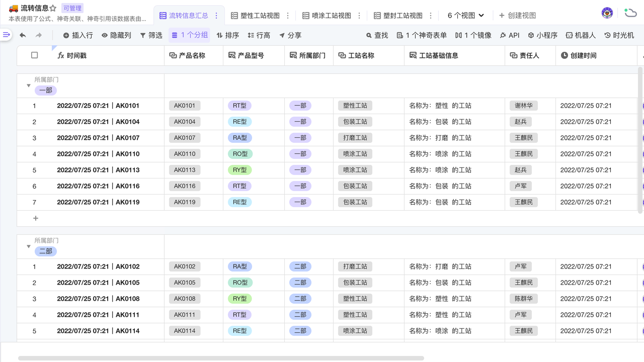Click the horizontal scrollbar at bottom
This screenshot has width=644, height=362.
tap(221, 358)
